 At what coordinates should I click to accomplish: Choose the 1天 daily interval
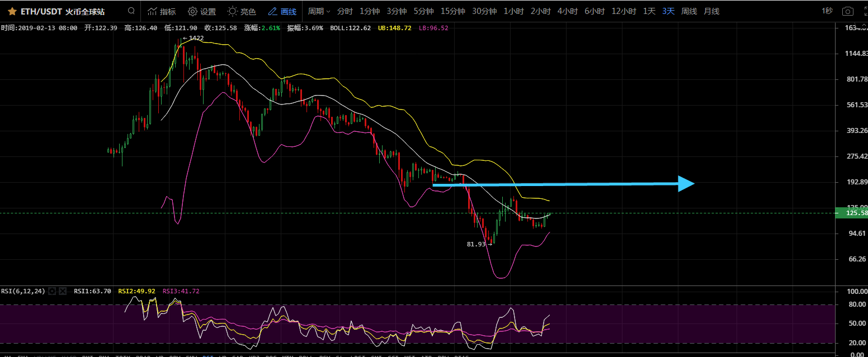pos(649,11)
